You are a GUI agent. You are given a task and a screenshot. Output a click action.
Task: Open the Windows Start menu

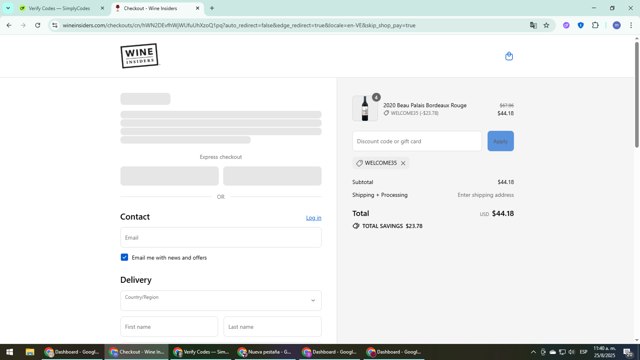(9, 352)
